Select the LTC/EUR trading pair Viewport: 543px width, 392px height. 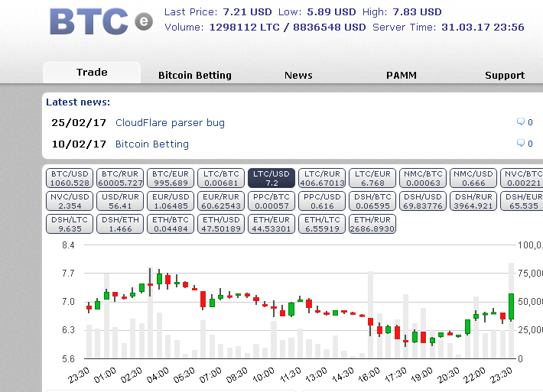click(372, 178)
